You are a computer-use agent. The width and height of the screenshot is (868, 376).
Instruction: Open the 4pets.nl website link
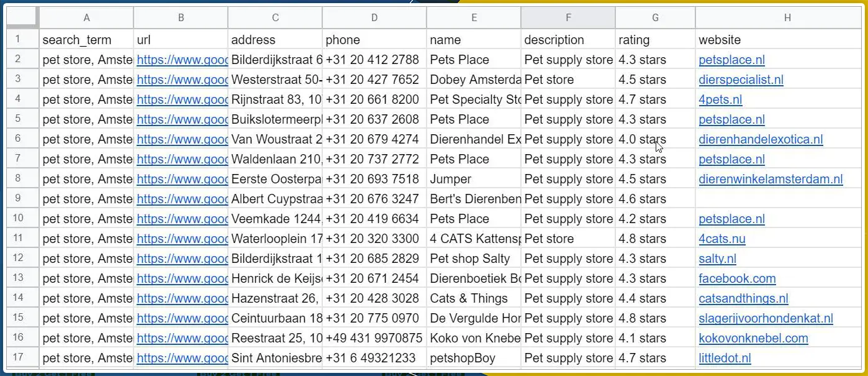coord(720,99)
